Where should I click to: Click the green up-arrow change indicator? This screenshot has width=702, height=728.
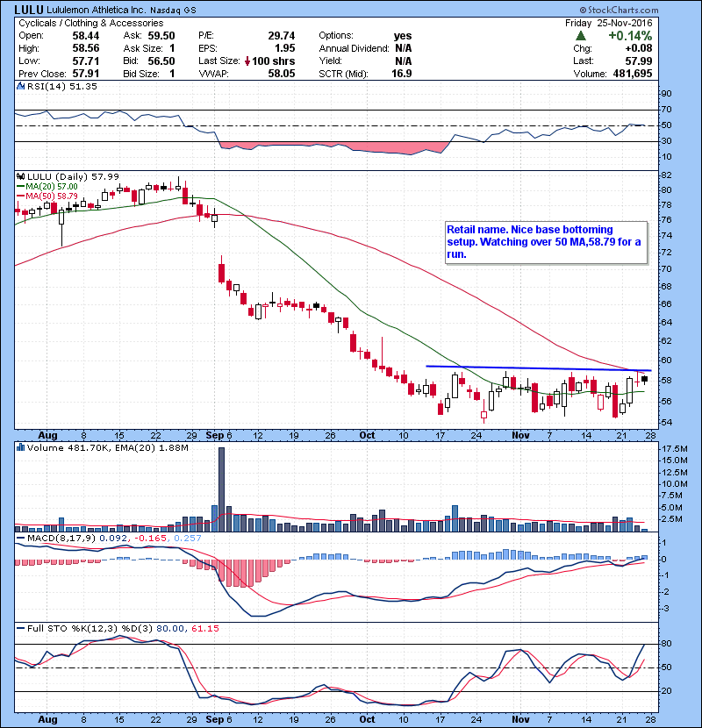(x=580, y=36)
